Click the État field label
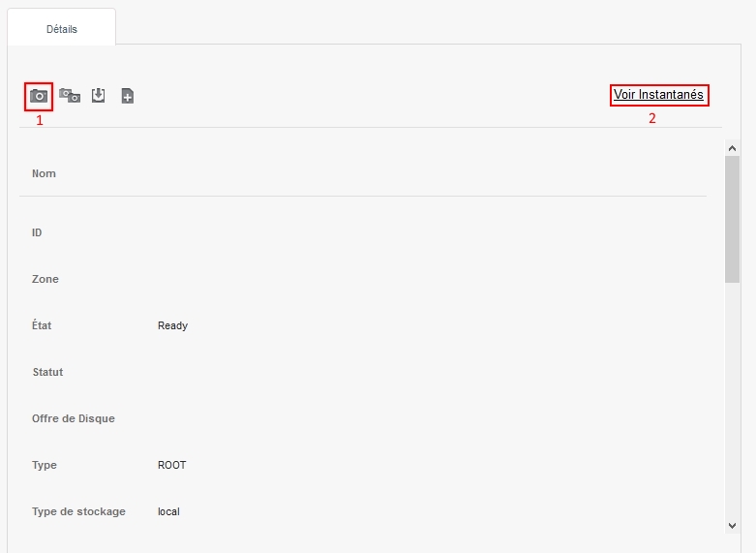756x553 pixels. 42,325
